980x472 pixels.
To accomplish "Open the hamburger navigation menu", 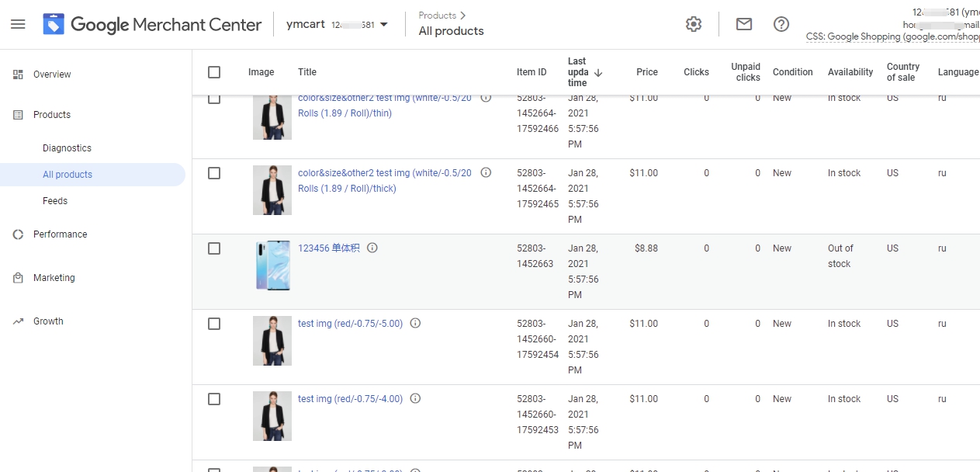I will pos(18,25).
